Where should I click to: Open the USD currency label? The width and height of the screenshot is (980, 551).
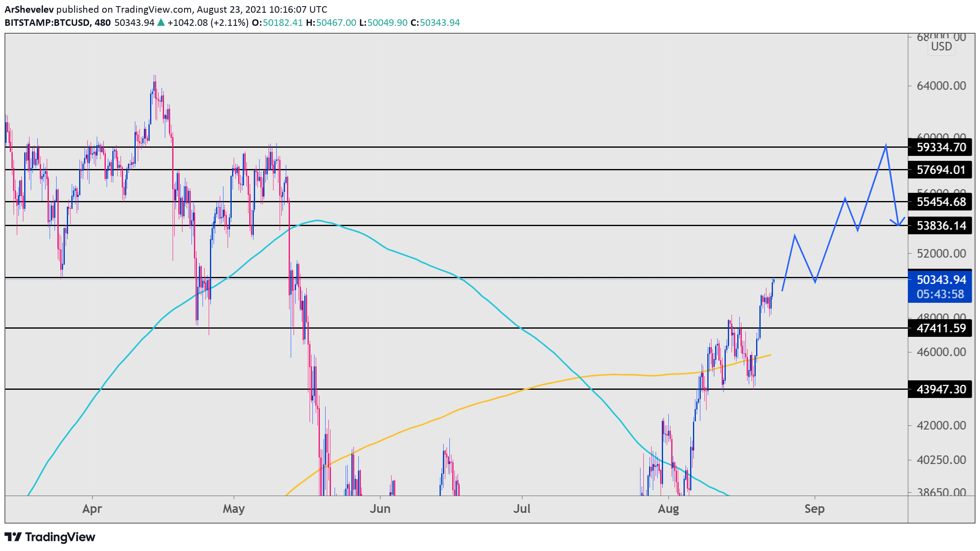tap(941, 46)
